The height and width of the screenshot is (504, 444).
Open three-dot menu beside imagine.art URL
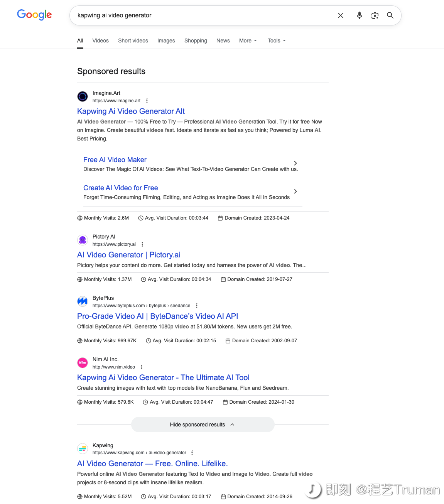[x=147, y=101]
